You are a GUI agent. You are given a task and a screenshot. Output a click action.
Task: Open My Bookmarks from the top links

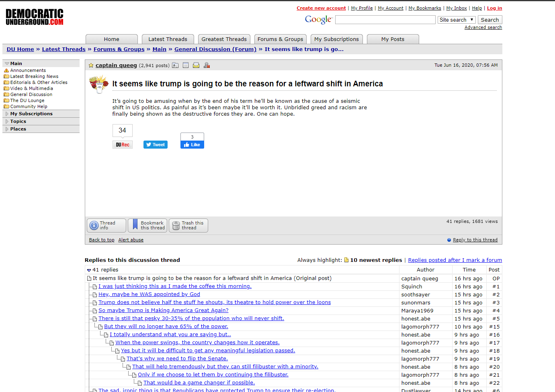click(425, 8)
